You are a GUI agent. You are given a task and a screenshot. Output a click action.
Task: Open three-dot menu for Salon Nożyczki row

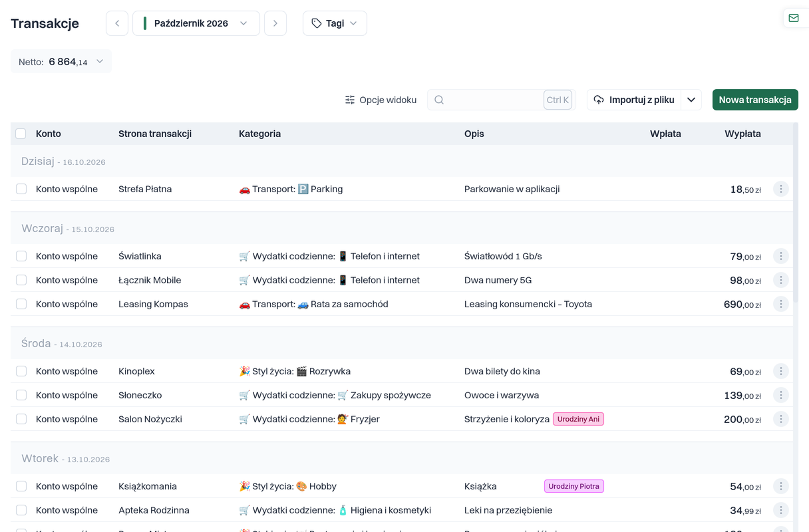pos(781,419)
